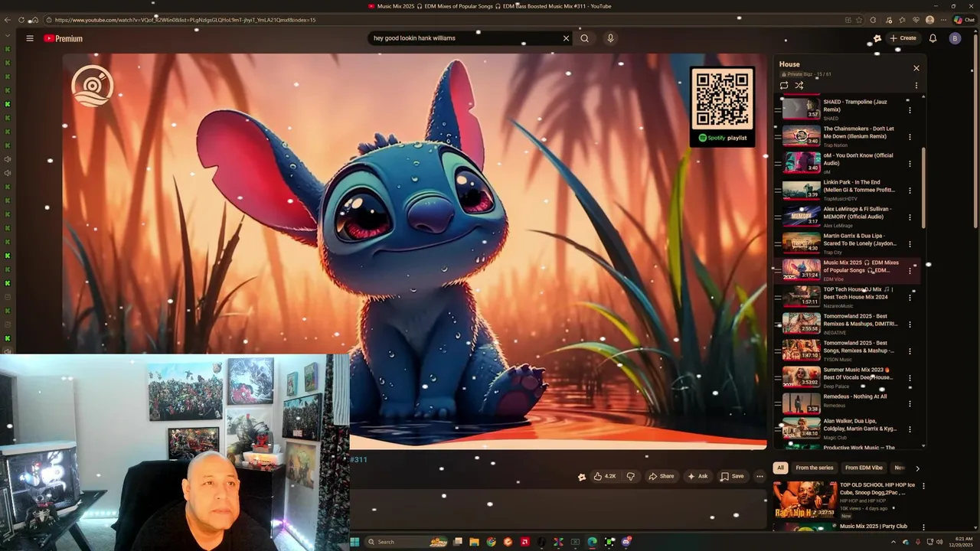Click the channel logo watermark on the video
Image resolution: width=980 pixels, height=551 pixels.
[x=93, y=86]
